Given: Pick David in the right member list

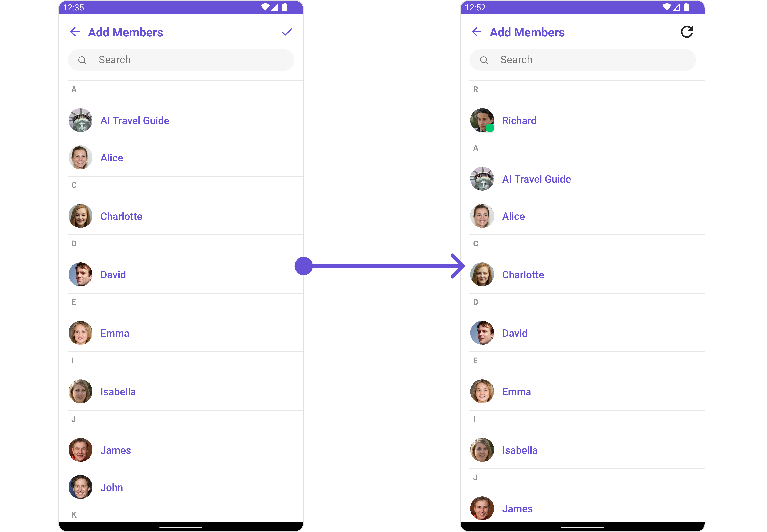Looking at the screenshot, I should [x=587, y=333].
